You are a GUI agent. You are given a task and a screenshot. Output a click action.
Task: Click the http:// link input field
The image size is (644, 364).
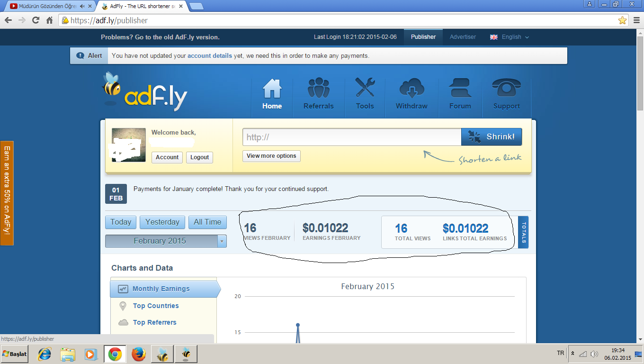(352, 137)
